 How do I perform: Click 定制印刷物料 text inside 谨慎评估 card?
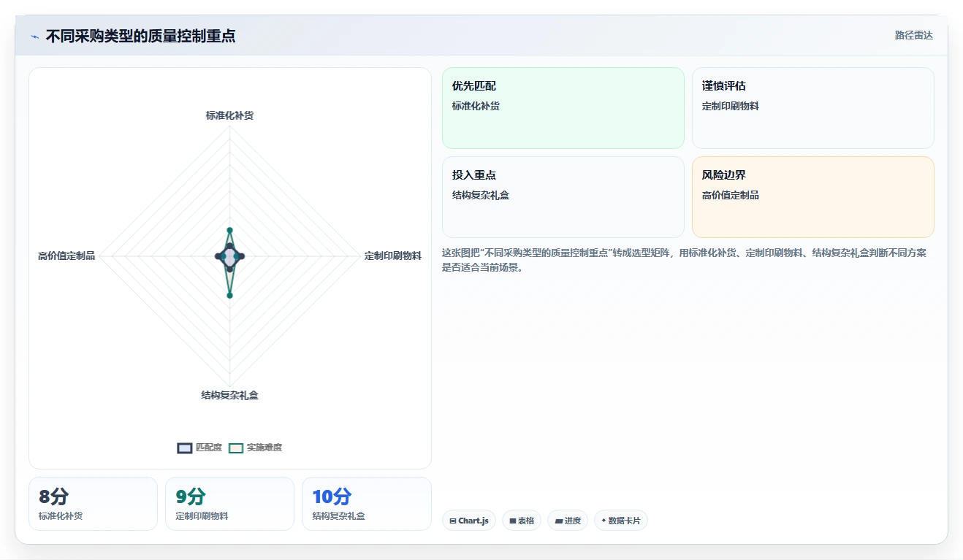click(731, 106)
